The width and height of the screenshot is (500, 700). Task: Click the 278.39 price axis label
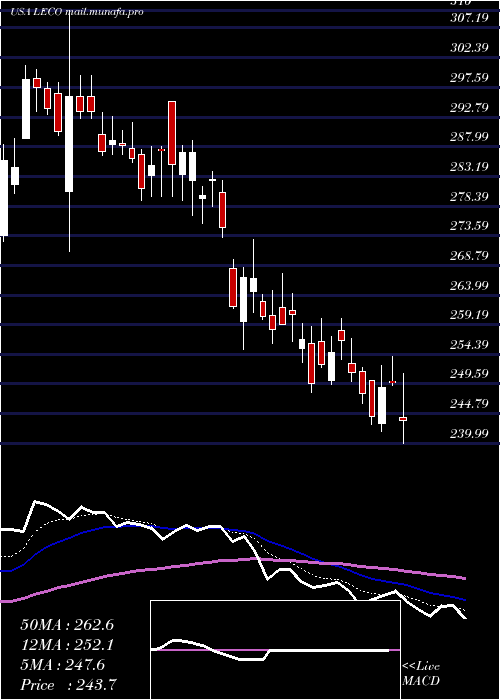coord(469,196)
